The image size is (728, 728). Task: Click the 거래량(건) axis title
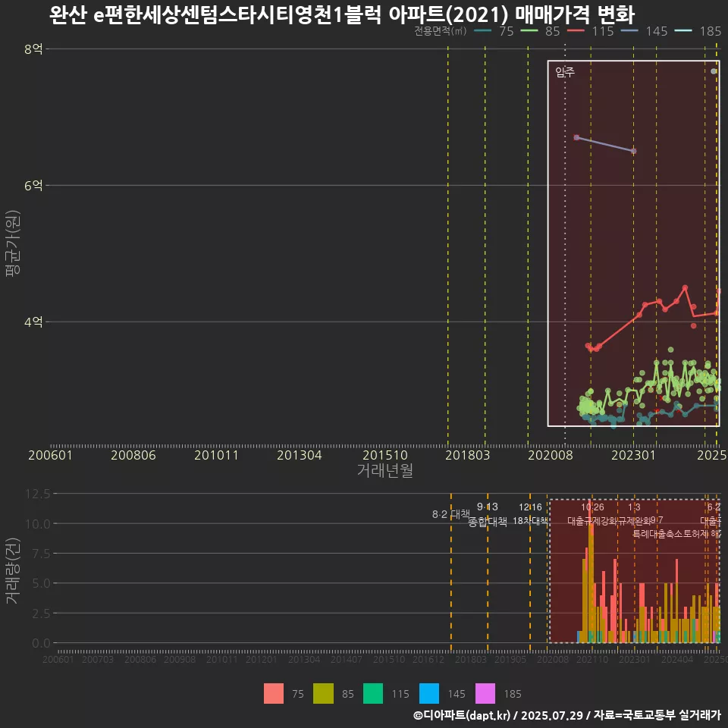13,571
